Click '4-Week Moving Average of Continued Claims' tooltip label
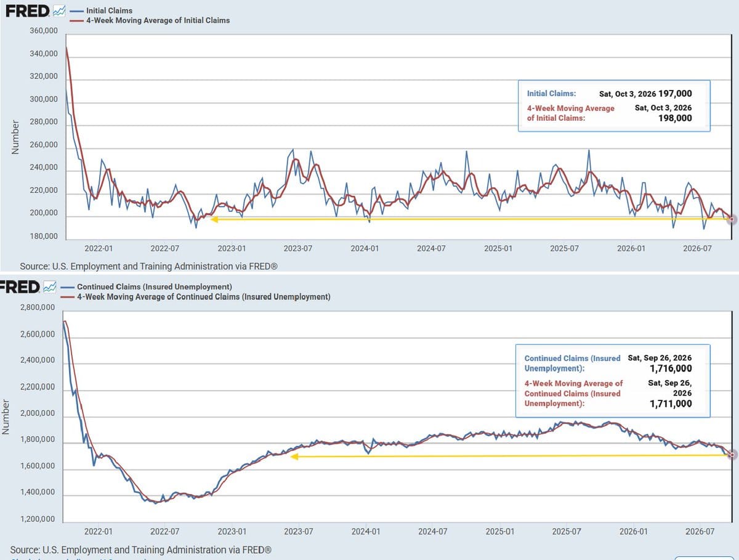The width and height of the screenshot is (739, 560). point(573,393)
